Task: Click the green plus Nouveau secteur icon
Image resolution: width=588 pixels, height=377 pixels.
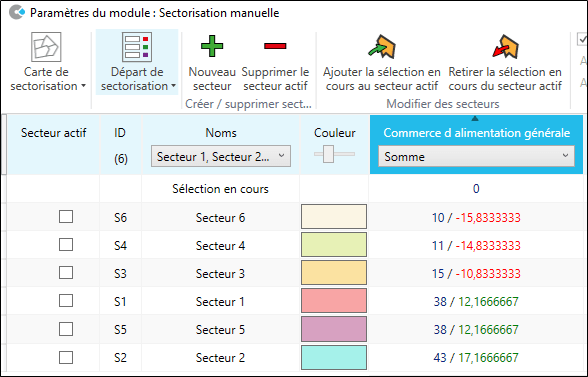Action: click(x=212, y=46)
